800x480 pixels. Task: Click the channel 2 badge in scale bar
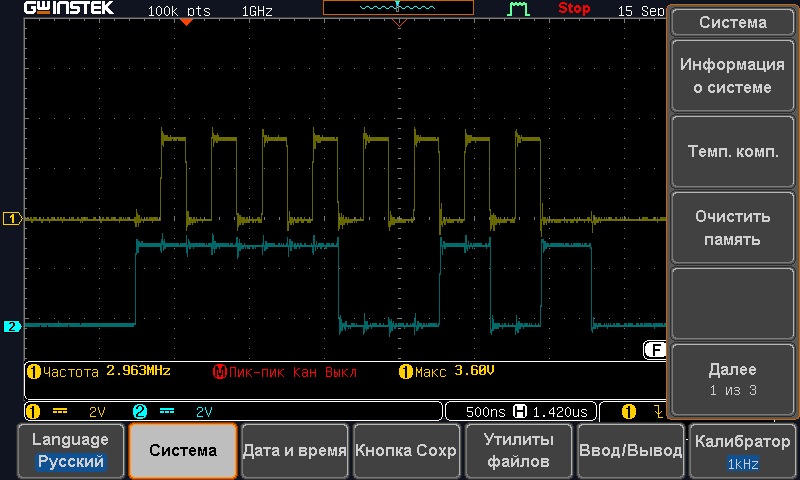[x=140, y=412]
